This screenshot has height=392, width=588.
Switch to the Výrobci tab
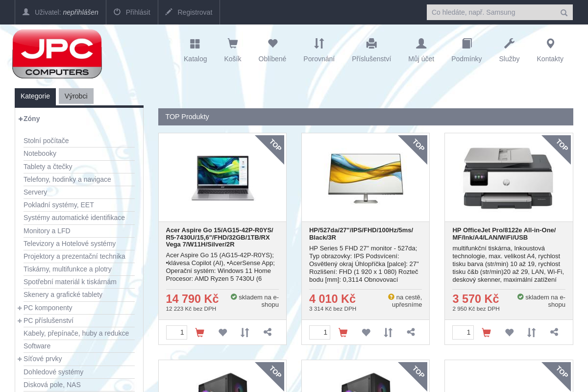point(76,96)
